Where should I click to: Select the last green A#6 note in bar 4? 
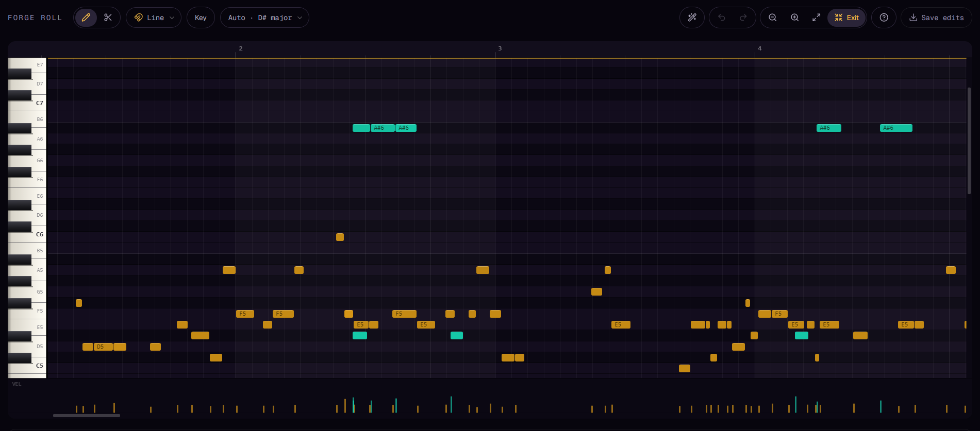pos(896,128)
